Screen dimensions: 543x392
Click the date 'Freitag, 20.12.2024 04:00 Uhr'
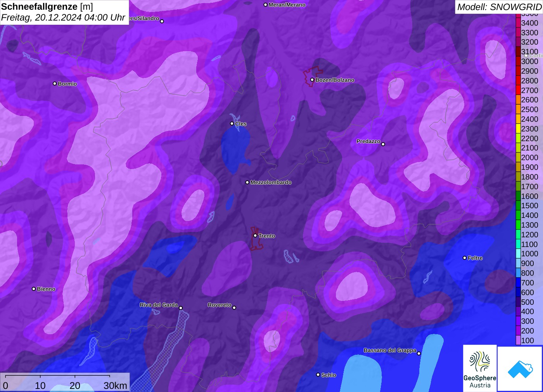[x=63, y=17]
